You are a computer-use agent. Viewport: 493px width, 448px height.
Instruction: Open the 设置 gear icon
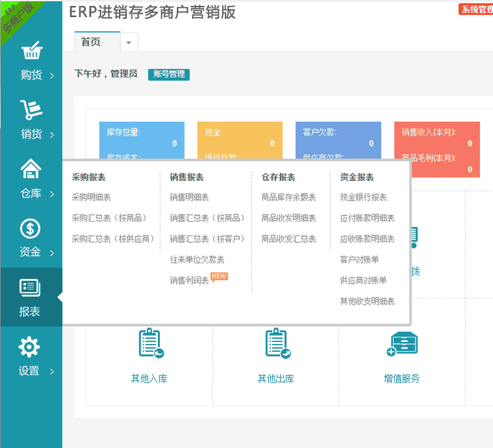pos(30,347)
